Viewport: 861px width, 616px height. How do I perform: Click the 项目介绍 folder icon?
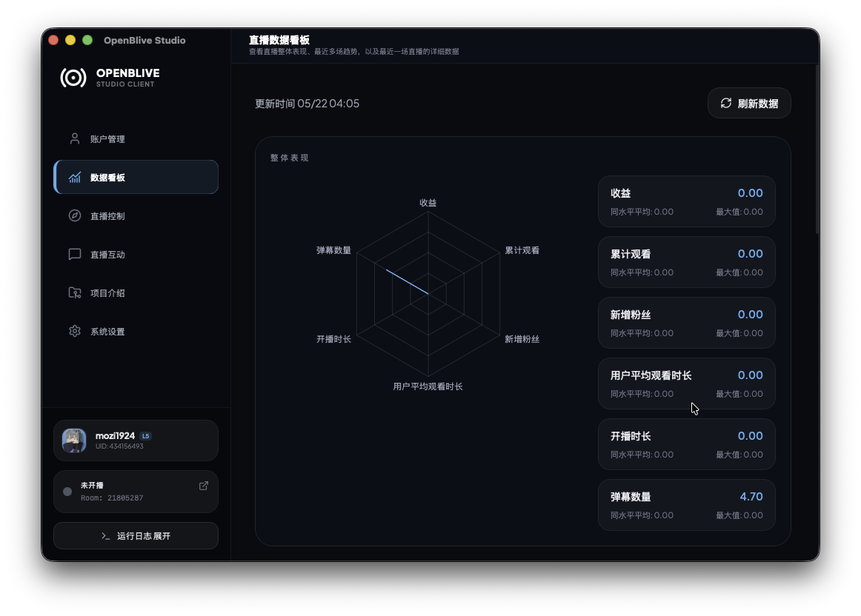[x=75, y=292]
